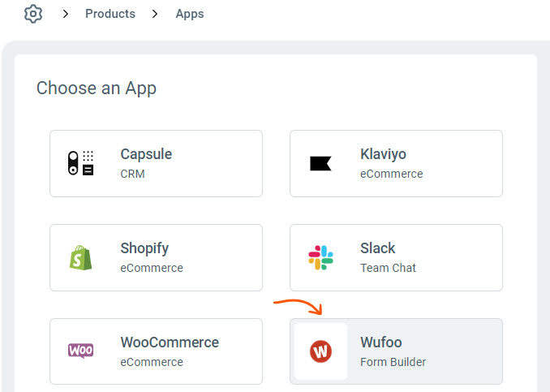Click the chevron between Products and Apps
This screenshot has height=392, width=550.
[x=155, y=14]
